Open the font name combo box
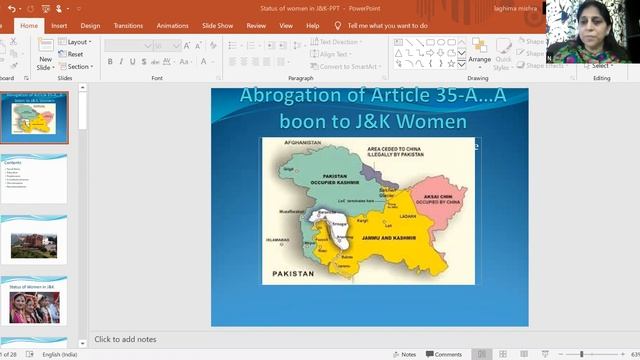Viewport: 640px width, 360px height. 129,46
